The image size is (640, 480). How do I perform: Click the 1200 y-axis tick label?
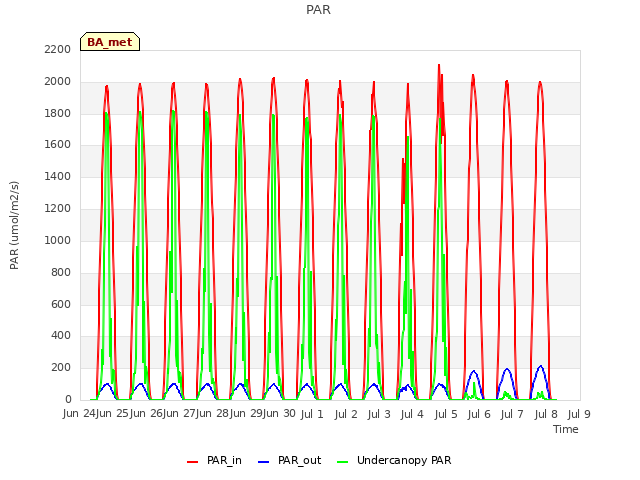[x=58, y=208]
